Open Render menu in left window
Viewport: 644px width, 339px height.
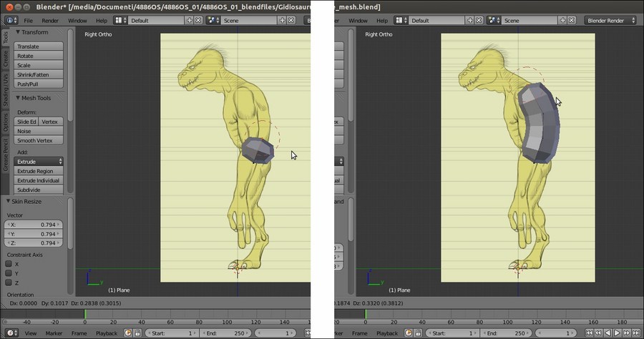pyautogui.click(x=50, y=20)
